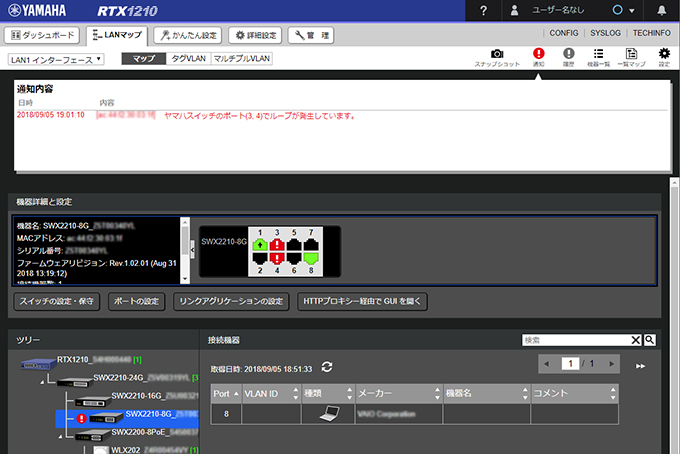Go to next page arrow
The width and height of the screenshot is (680, 454).
611,364
